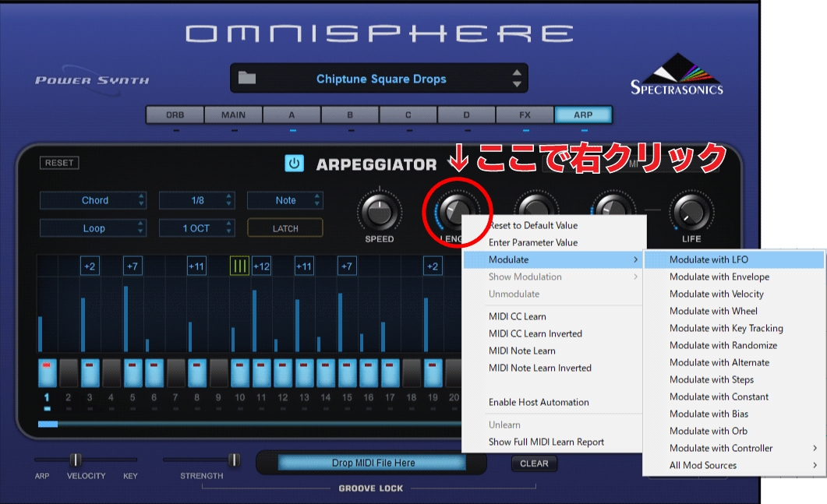Open layer A tab
This screenshot has width=827, height=504.
click(x=292, y=115)
